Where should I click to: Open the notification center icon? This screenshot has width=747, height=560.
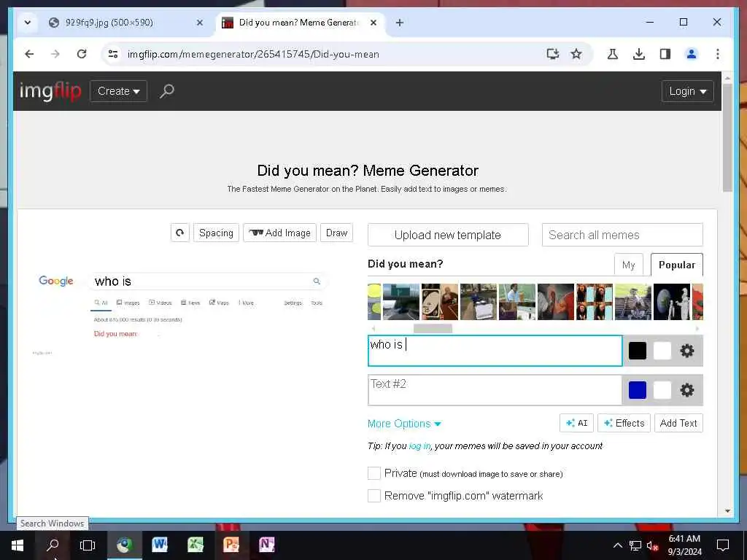[x=723, y=545]
